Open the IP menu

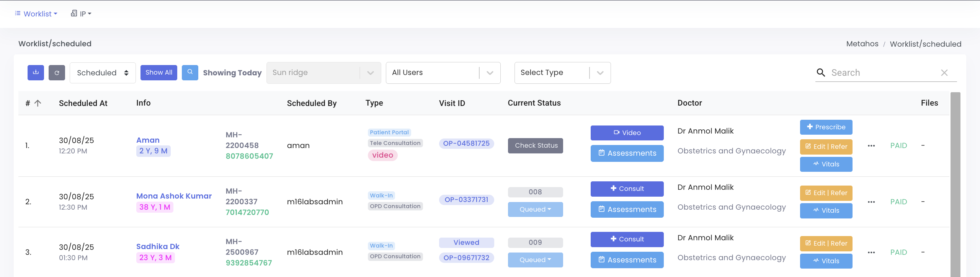(x=81, y=14)
